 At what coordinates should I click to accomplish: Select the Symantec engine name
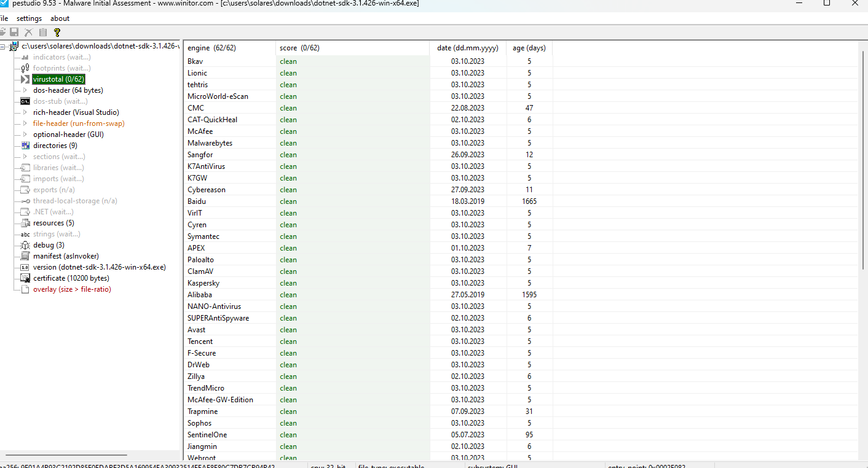203,236
